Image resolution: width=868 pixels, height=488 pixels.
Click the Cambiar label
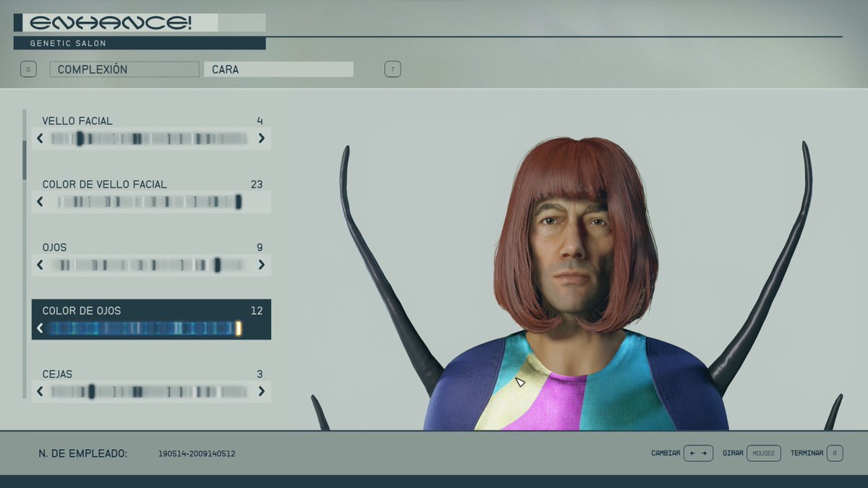665,453
